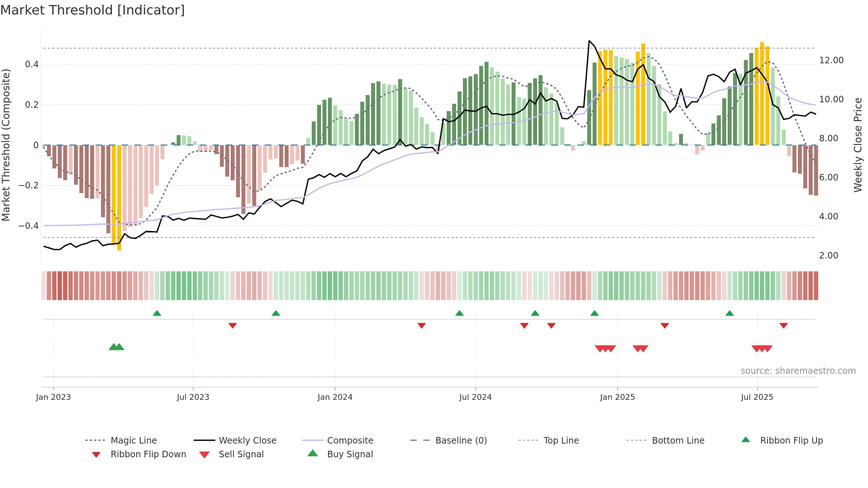Click the Ribbon Flip Down marker after Jul 2023
The height and width of the screenshot is (488, 868).
point(233,326)
